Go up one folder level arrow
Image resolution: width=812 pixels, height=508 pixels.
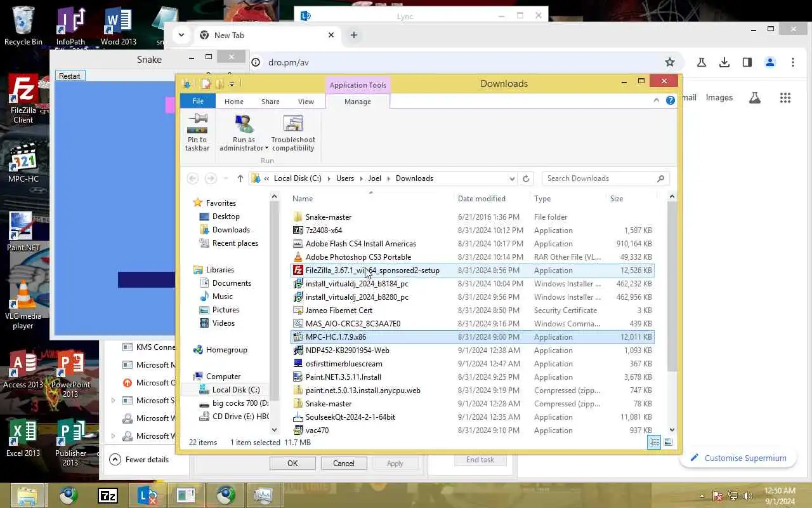pos(240,178)
